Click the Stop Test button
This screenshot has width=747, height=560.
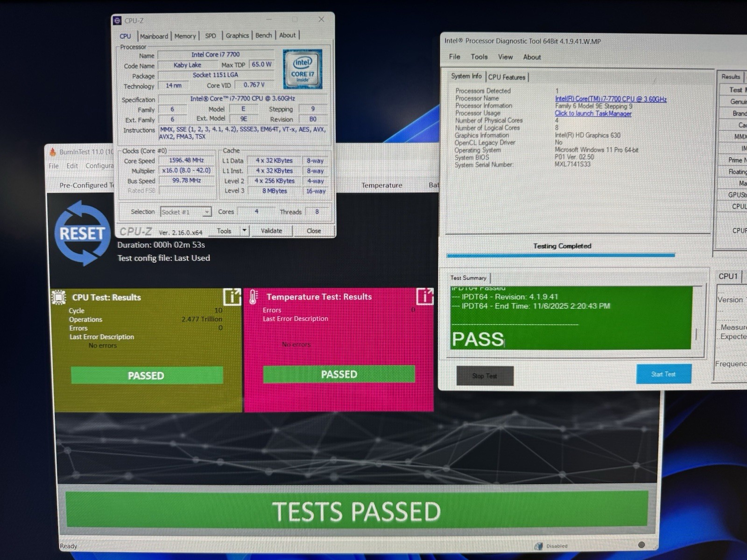click(x=485, y=376)
